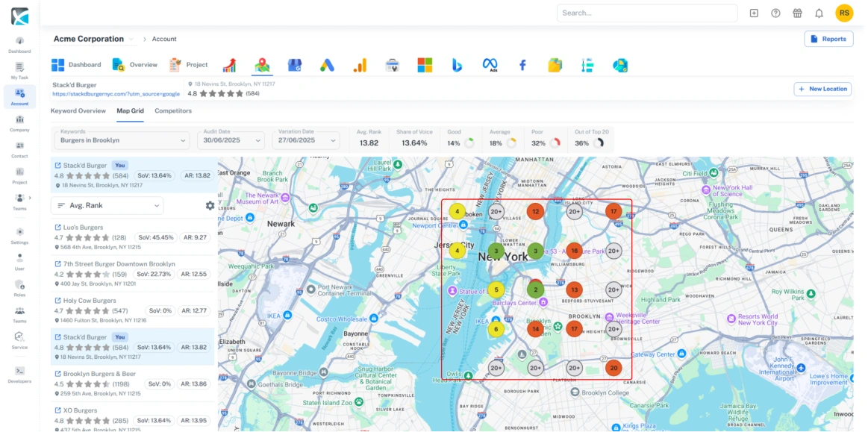Image resolution: width=868 pixels, height=432 pixels.
Task: Click the AR: 13.86 badge
Action: point(194,384)
